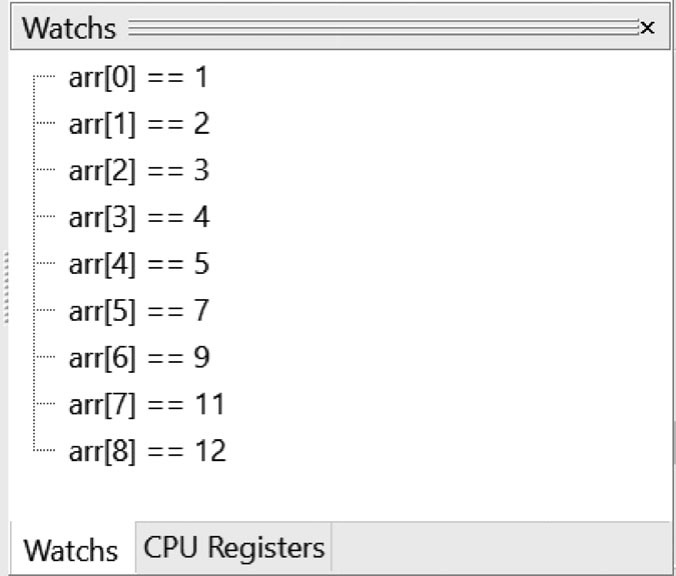
Task: Click the Watchs panel title text
Action: [x=69, y=28]
